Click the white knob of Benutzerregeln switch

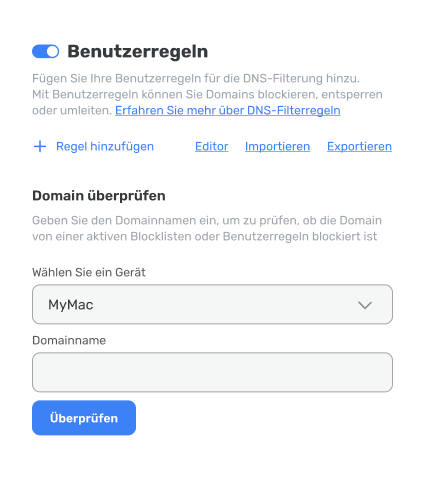tap(52, 51)
